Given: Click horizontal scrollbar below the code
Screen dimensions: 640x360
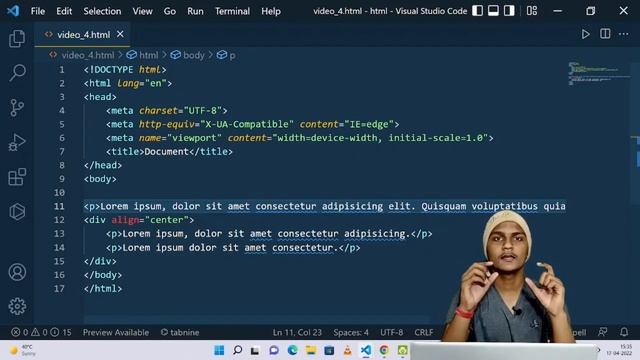Looking at the screenshot, I should 256,319.
